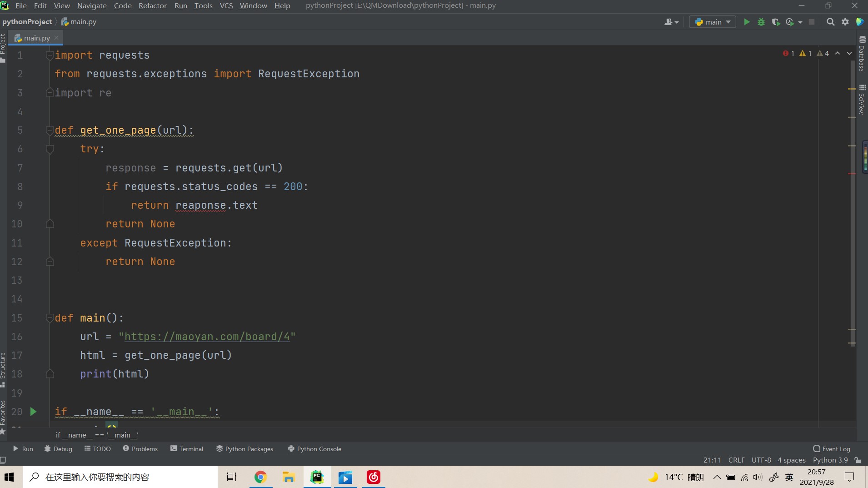Collapse the main function fold on line 15
The width and height of the screenshot is (868, 488).
(x=50, y=318)
